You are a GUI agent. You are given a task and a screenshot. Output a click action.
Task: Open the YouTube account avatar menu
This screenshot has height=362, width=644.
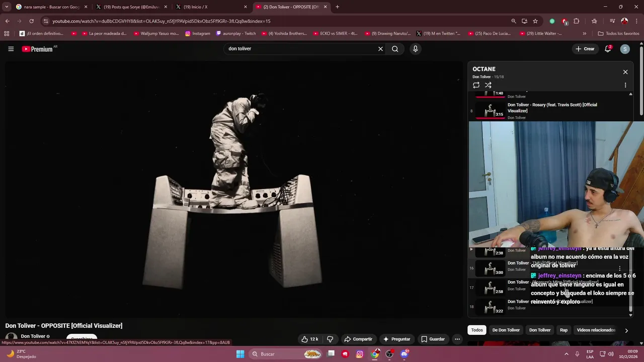click(x=625, y=49)
